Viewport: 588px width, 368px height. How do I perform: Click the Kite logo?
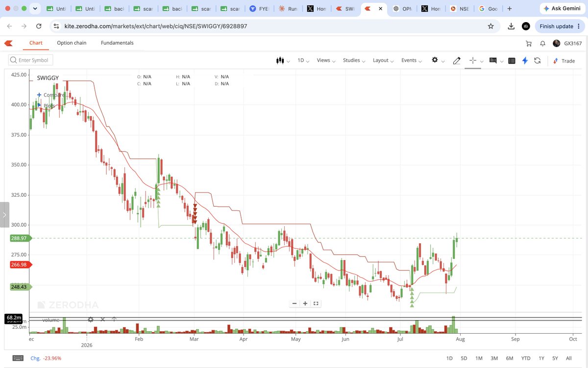[9, 43]
